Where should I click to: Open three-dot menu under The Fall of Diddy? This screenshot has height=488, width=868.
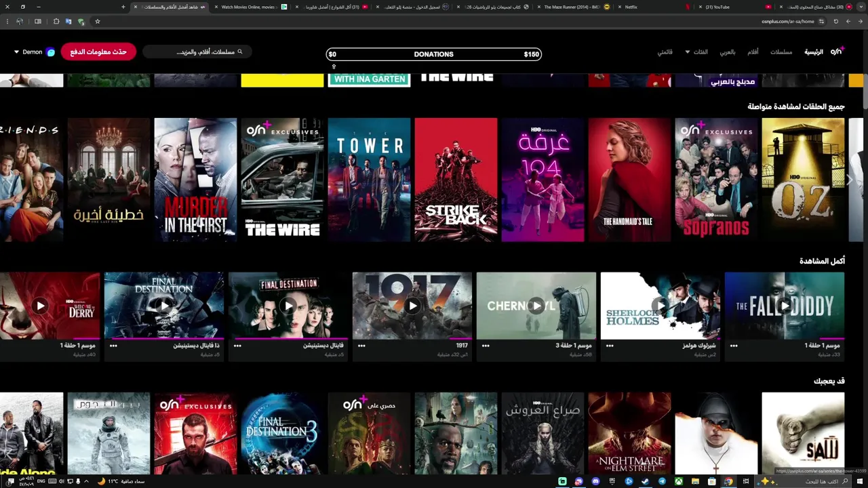pos(734,346)
